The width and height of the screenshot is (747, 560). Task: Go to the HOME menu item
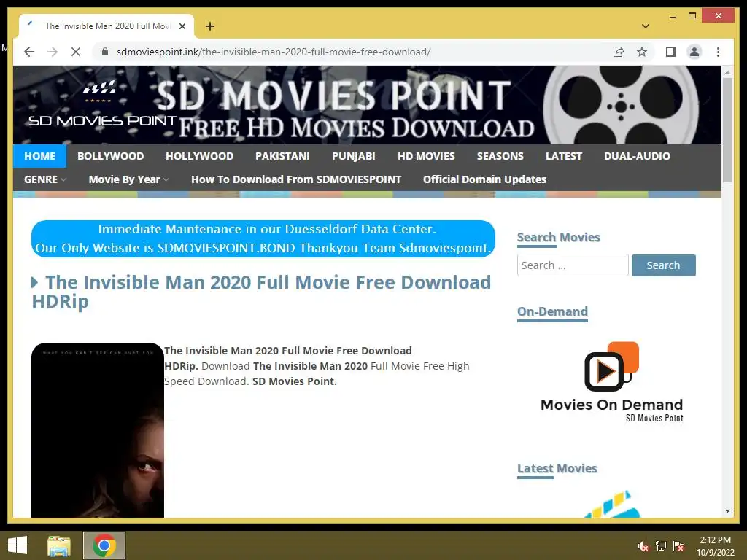pos(40,156)
